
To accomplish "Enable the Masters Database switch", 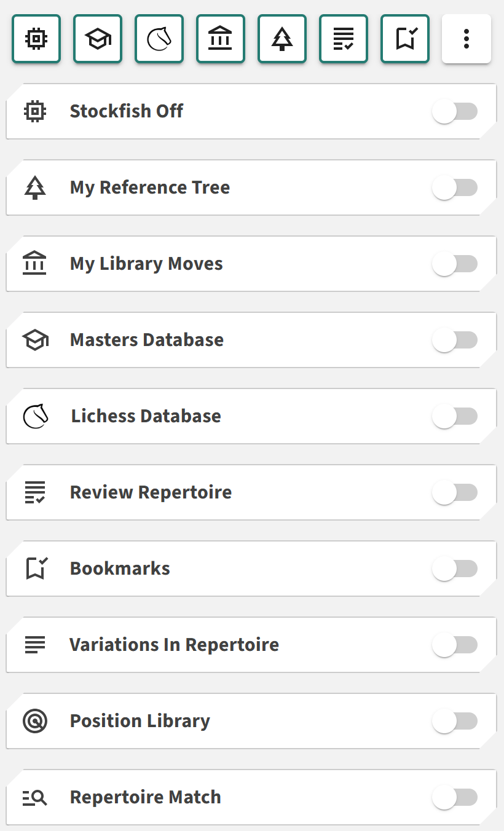I will pyautogui.click(x=455, y=341).
